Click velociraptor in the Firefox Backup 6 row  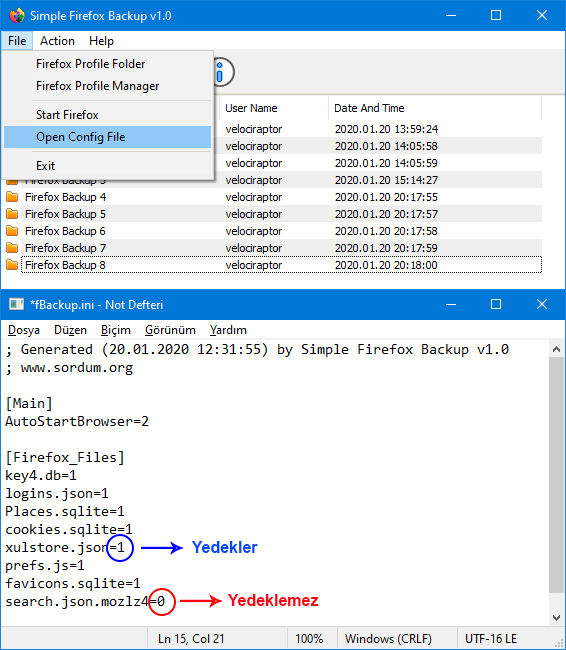tap(254, 231)
